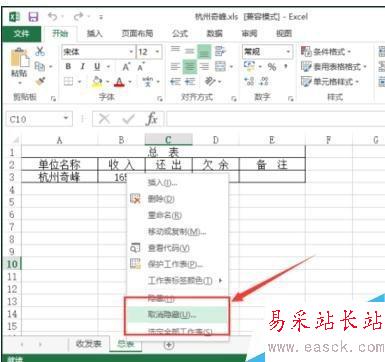The image size is (385, 362).
Task: Confirm formula entry with checkmark icon
Action: pyautogui.click(x=128, y=119)
